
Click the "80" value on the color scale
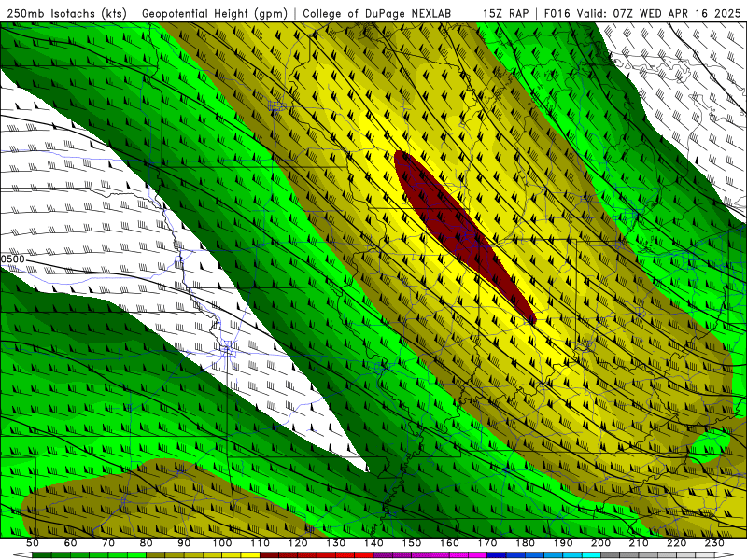click(x=146, y=543)
